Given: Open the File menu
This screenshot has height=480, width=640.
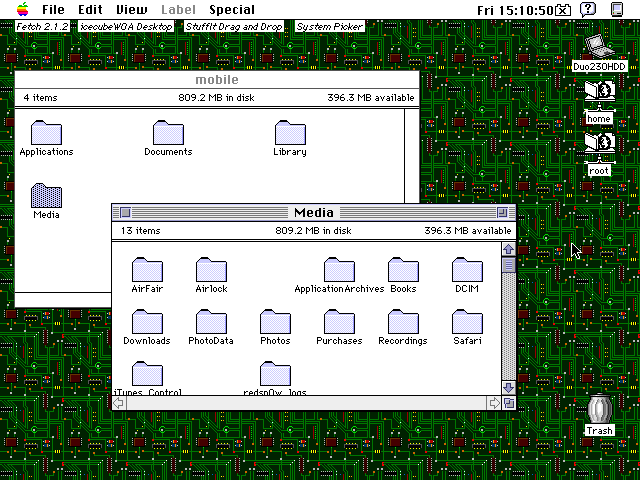Looking at the screenshot, I should pyautogui.click(x=53, y=9).
